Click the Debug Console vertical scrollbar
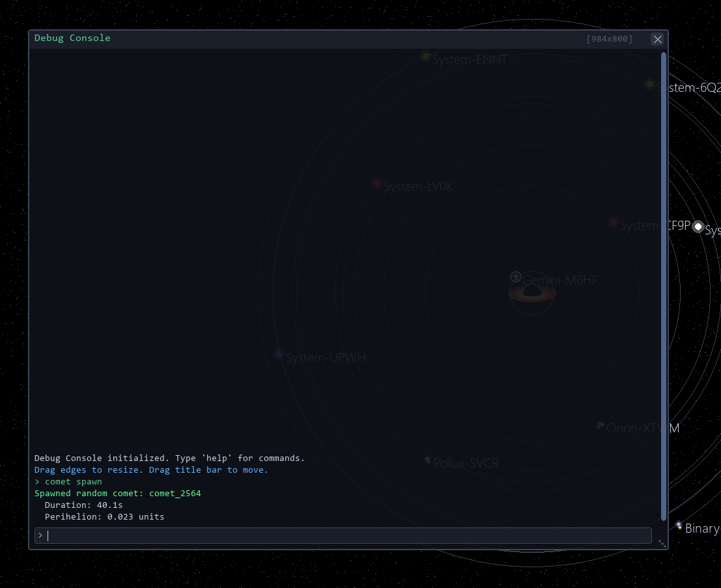 point(664,287)
